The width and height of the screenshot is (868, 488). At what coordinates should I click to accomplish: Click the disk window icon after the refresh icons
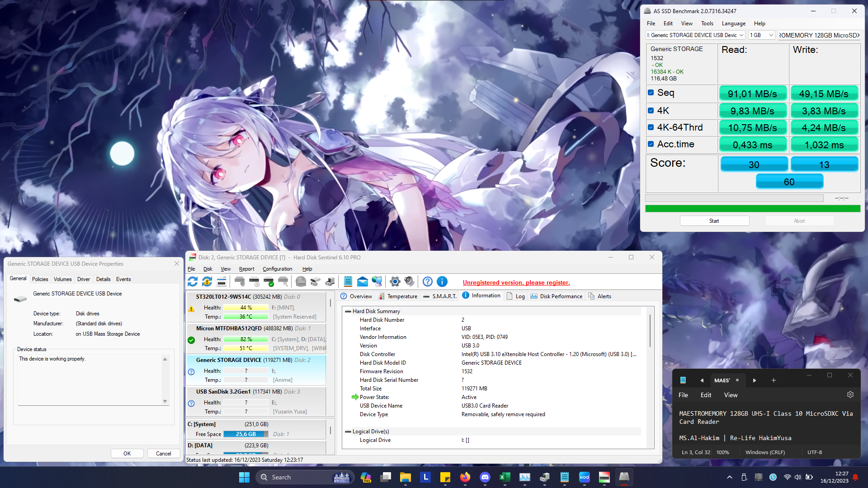coord(222,282)
